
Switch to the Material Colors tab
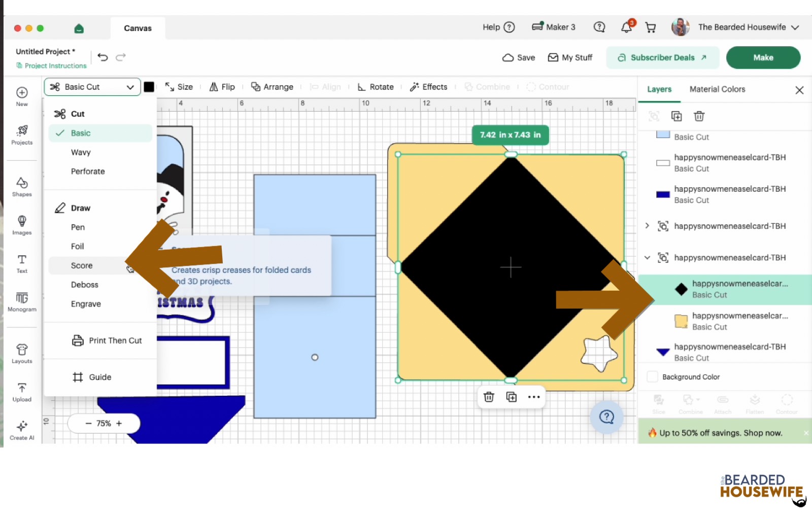[x=717, y=89]
